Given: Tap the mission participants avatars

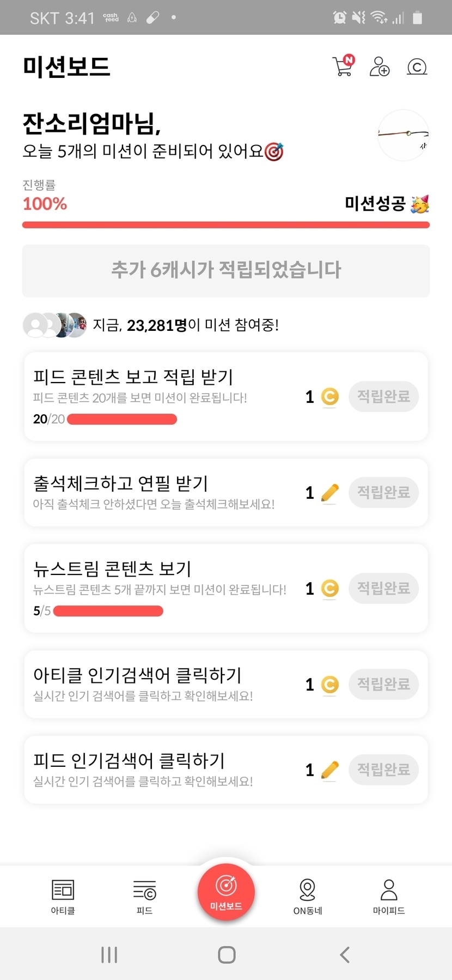Looking at the screenshot, I should click(x=54, y=325).
